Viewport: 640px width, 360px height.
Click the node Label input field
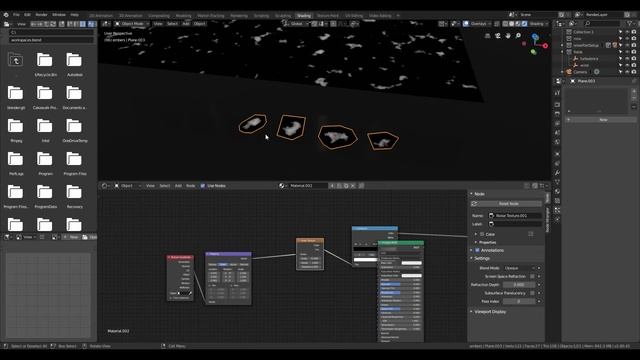coord(515,224)
